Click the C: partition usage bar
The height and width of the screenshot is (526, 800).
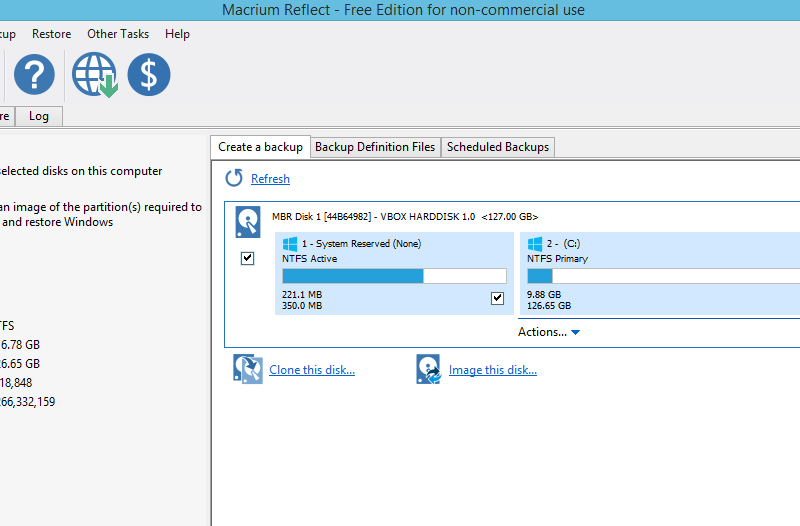[663, 276]
